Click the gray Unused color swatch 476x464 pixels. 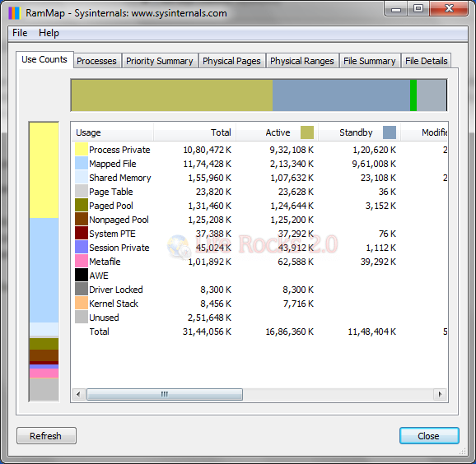click(82, 318)
